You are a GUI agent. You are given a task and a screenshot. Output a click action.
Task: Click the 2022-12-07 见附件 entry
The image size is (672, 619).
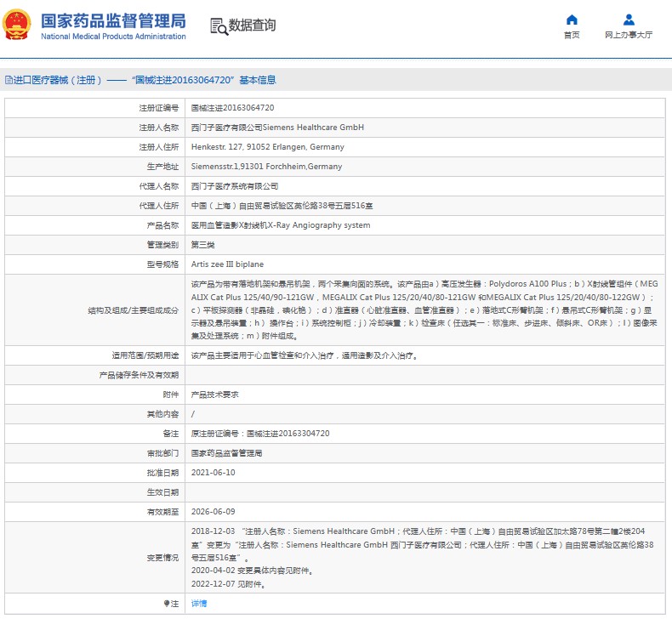click(x=228, y=584)
